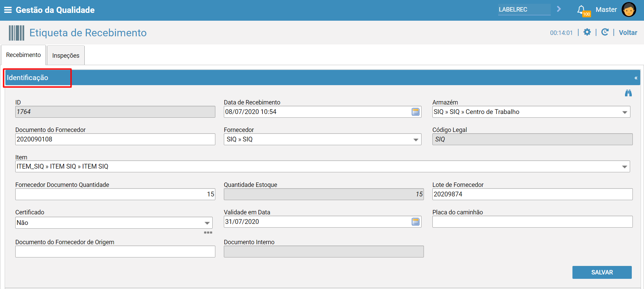Click the LABELREC go arrow

click(559, 9)
